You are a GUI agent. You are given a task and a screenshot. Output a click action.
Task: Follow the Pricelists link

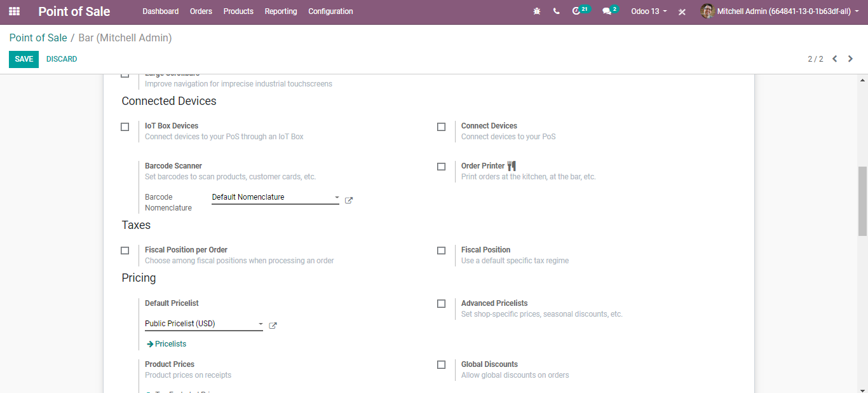click(166, 344)
